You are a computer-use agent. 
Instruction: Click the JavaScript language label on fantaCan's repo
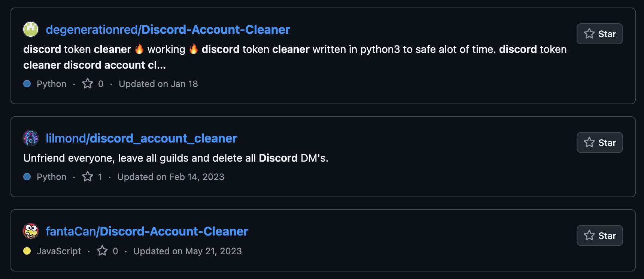(x=59, y=251)
